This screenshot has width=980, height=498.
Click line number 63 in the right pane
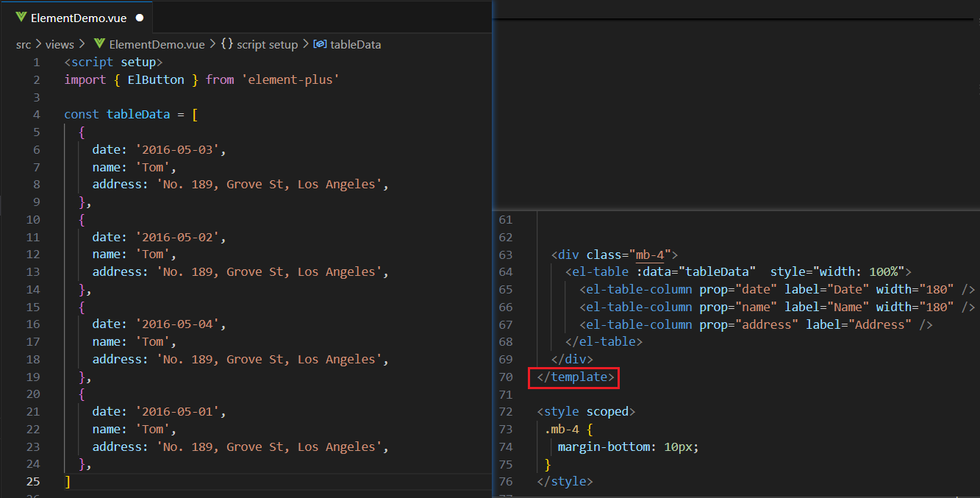[505, 255]
